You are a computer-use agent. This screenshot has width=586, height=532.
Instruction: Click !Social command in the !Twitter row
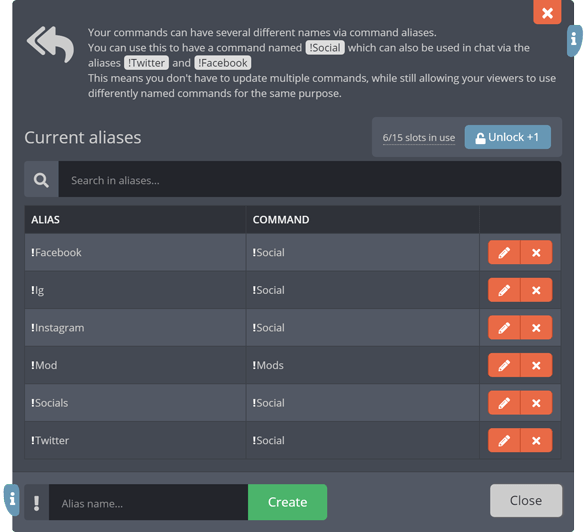tap(363, 440)
